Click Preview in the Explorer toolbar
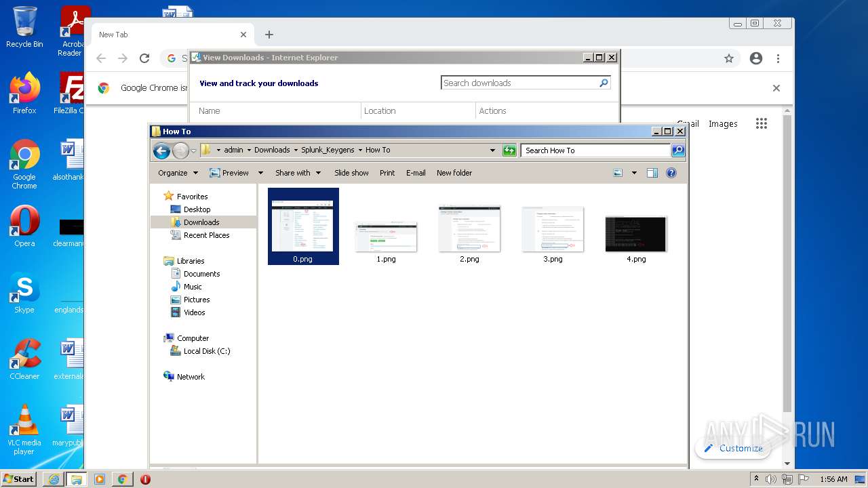Screen dimensions: 868x488 tap(229, 173)
